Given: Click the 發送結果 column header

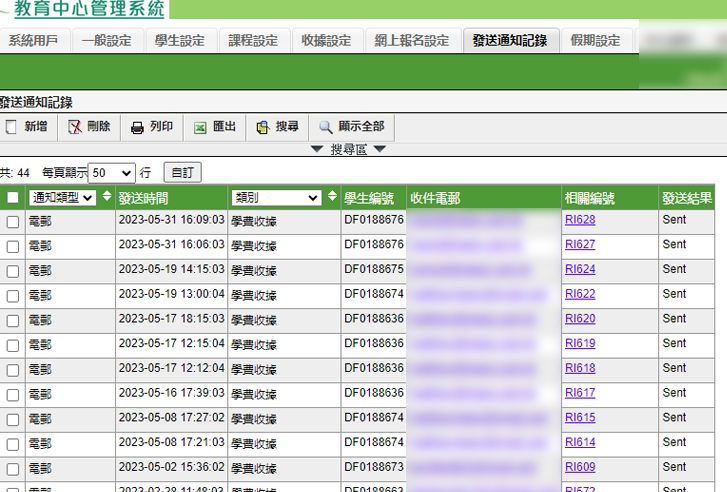Looking at the screenshot, I should (687, 198).
